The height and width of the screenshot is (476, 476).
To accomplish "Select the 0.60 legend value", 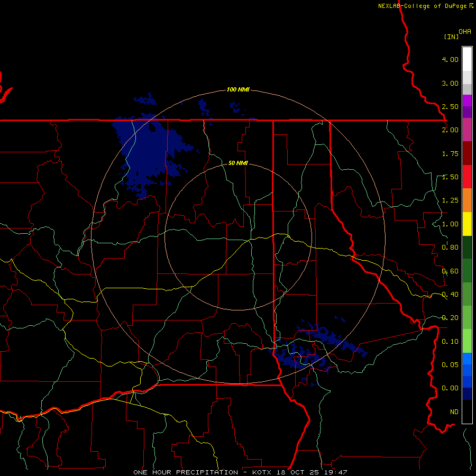I will [x=450, y=271].
